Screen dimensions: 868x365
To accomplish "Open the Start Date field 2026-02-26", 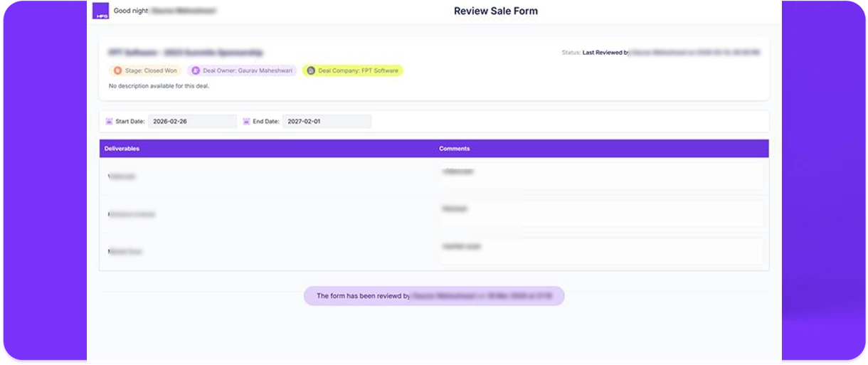I will (x=192, y=122).
